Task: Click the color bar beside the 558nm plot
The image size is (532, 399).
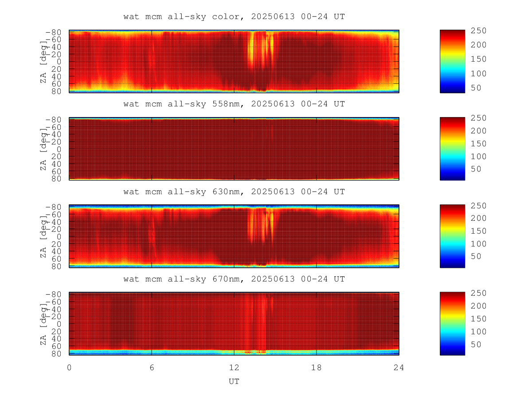Action: (452, 149)
